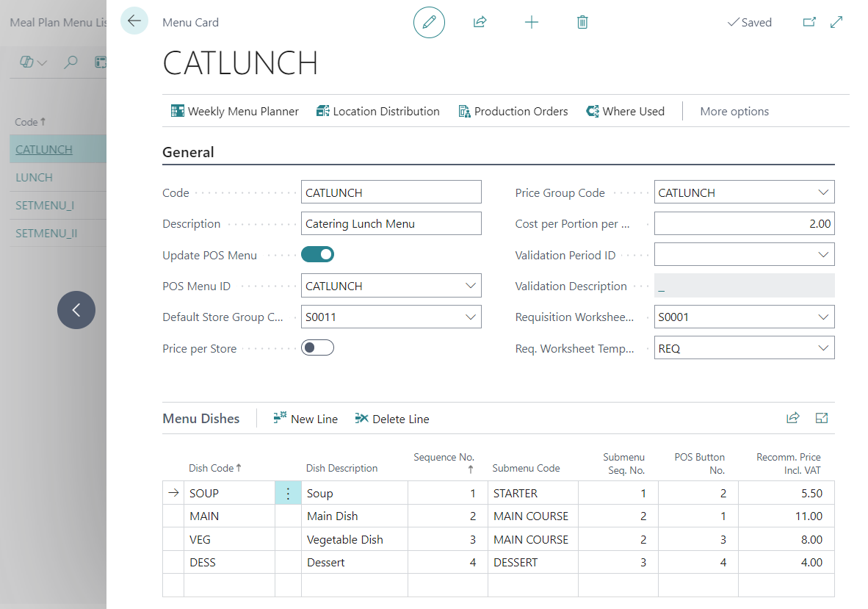Image resolution: width=868 pixels, height=609 pixels.
Task: Toggle Price per Store switch
Action: [x=317, y=347]
